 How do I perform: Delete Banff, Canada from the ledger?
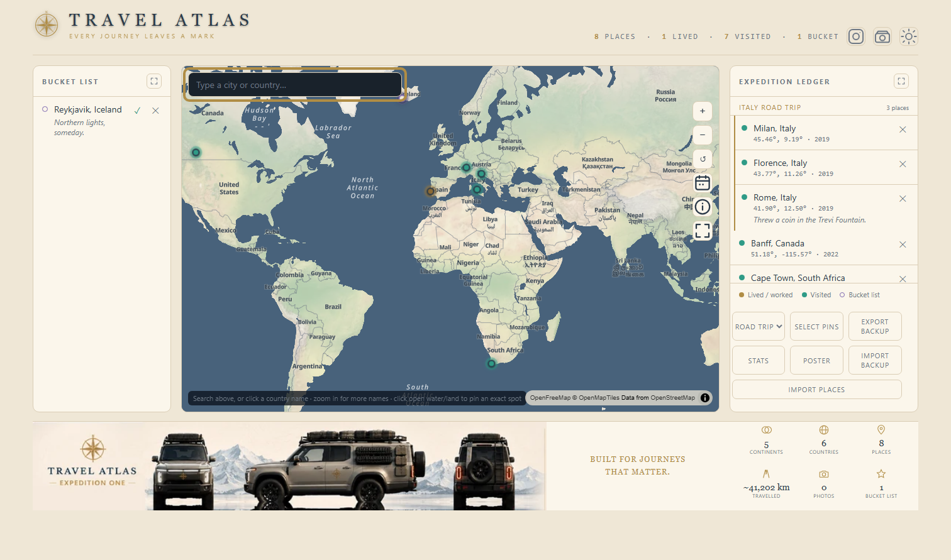pos(903,244)
